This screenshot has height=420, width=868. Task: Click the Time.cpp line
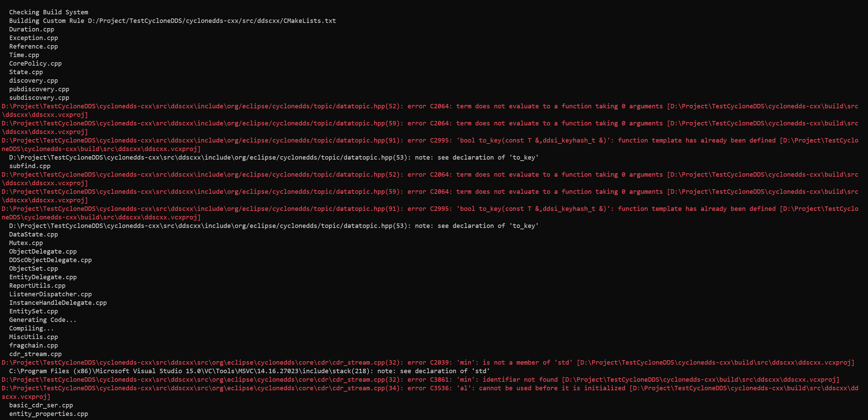24,55
